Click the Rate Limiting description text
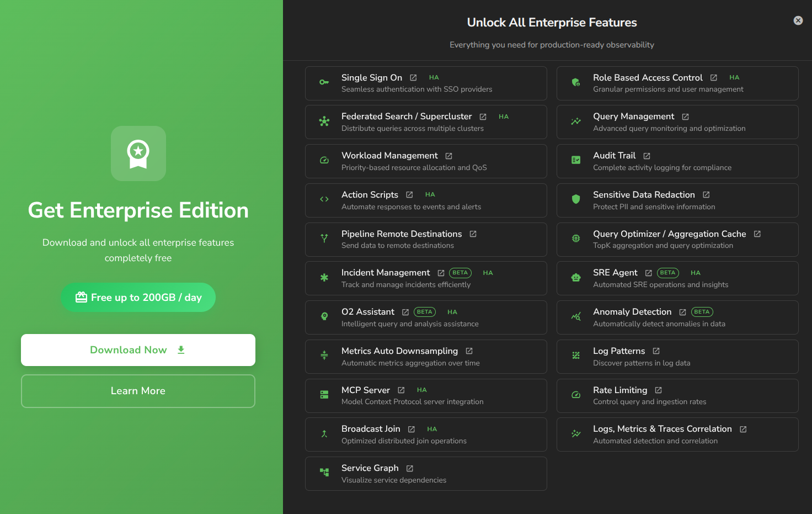 649,402
